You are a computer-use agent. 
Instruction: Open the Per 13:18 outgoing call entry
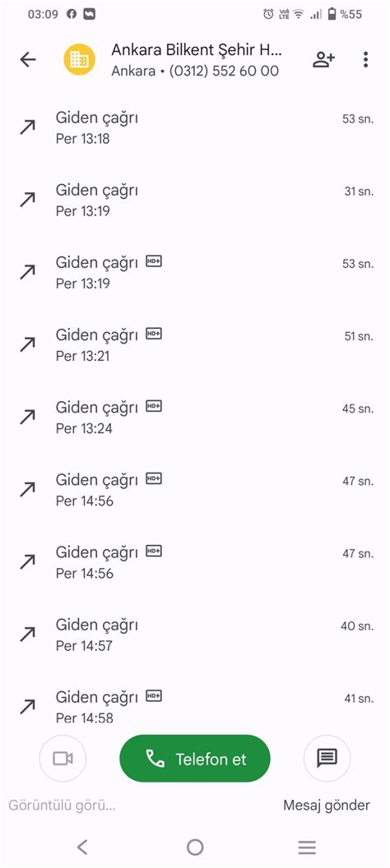[x=195, y=127]
